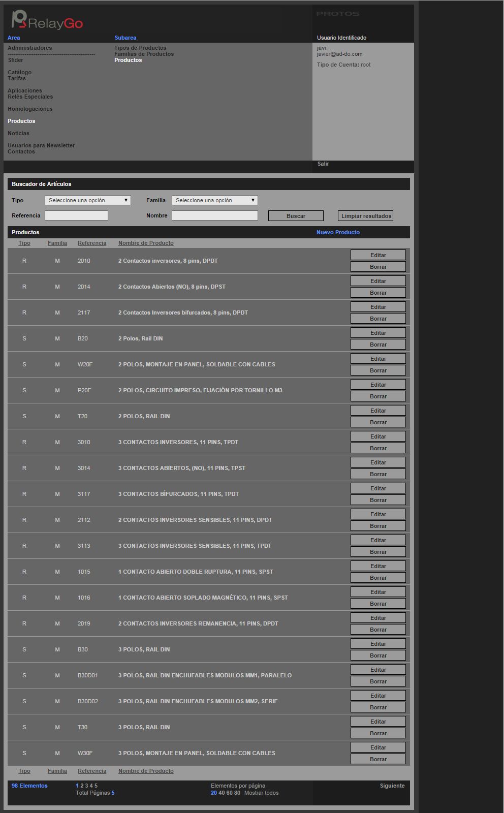Sort by Familia column in top header
The height and width of the screenshot is (813, 504).
pyautogui.click(x=57, y=243)
